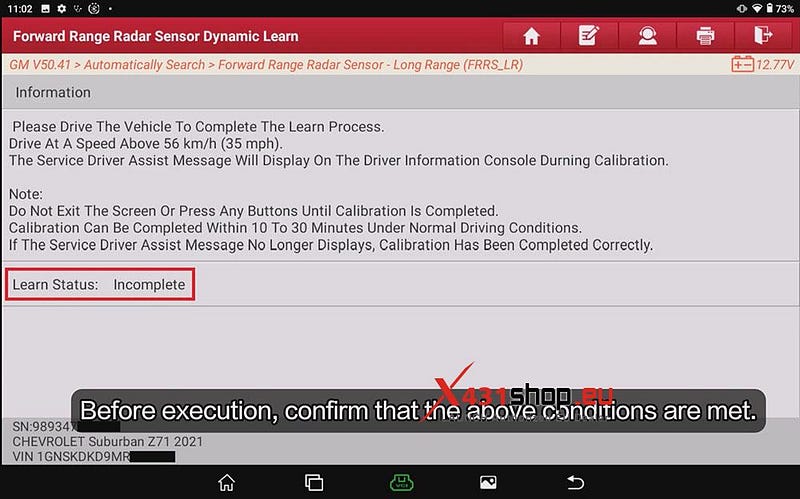Viewport: 800px width, 499px height.
Task: Tap the battery 73% indicator
Action: (780, 9)
